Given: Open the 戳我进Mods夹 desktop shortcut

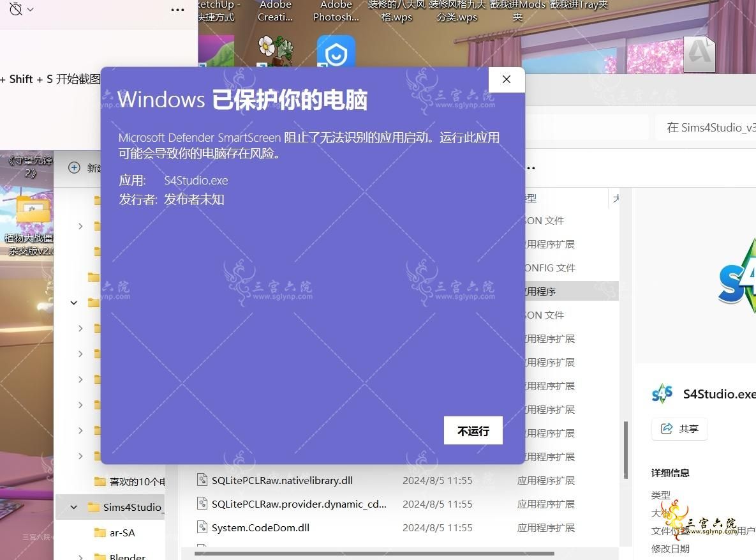Looking at the screenshot, I should click(517, 11).
